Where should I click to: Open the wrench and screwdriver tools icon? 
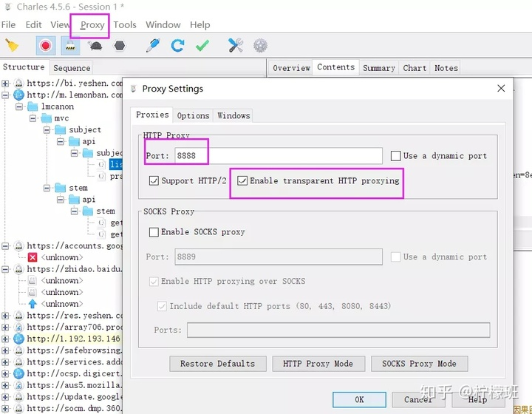point(236,45)
